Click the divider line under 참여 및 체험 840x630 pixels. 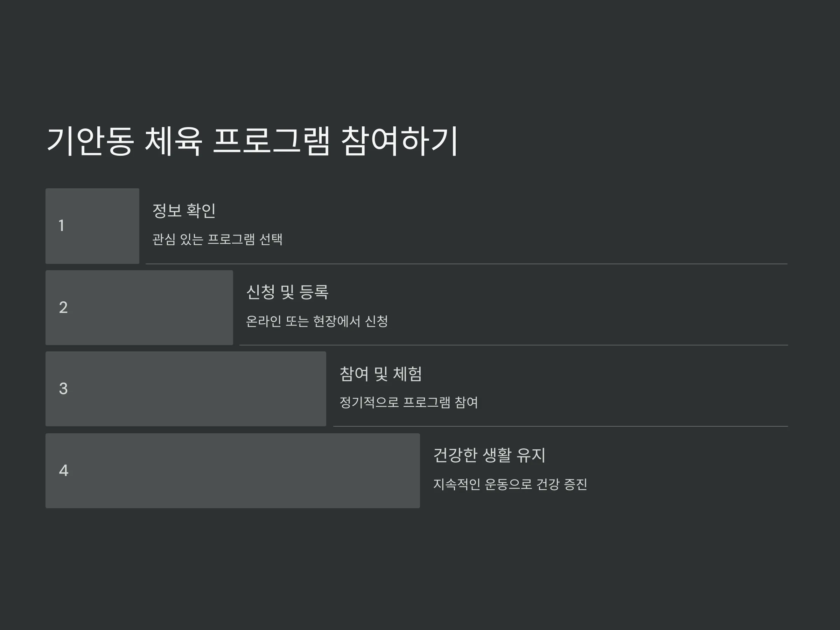[x=561, y=426]
